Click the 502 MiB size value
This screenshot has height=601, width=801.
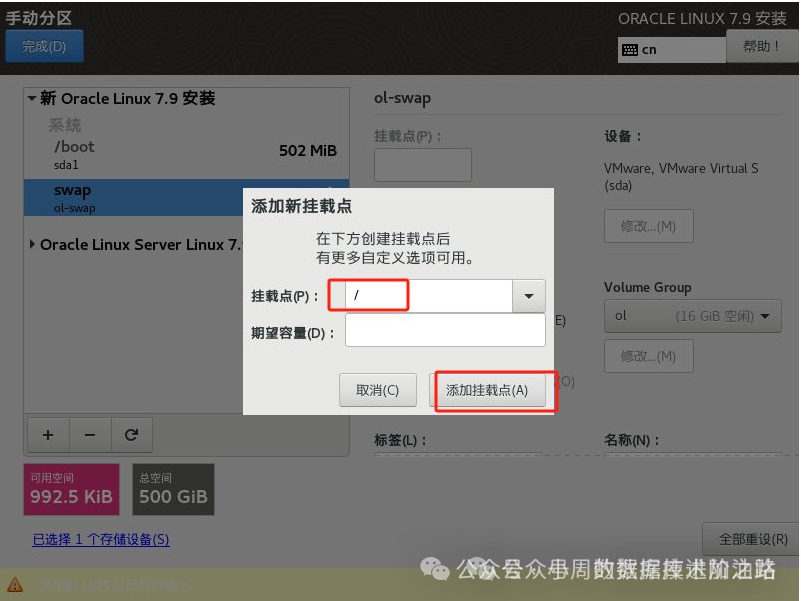[308, 151]
